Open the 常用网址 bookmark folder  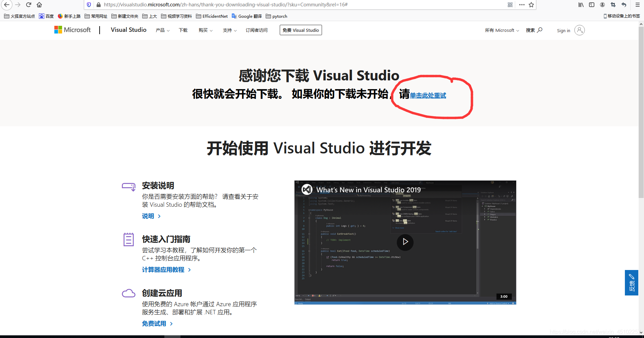click(x=96, y=16)
